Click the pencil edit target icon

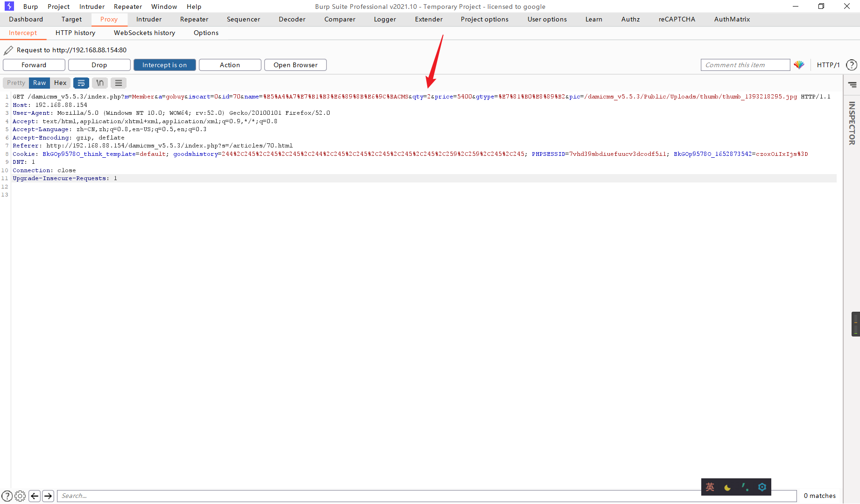point(8,50)
